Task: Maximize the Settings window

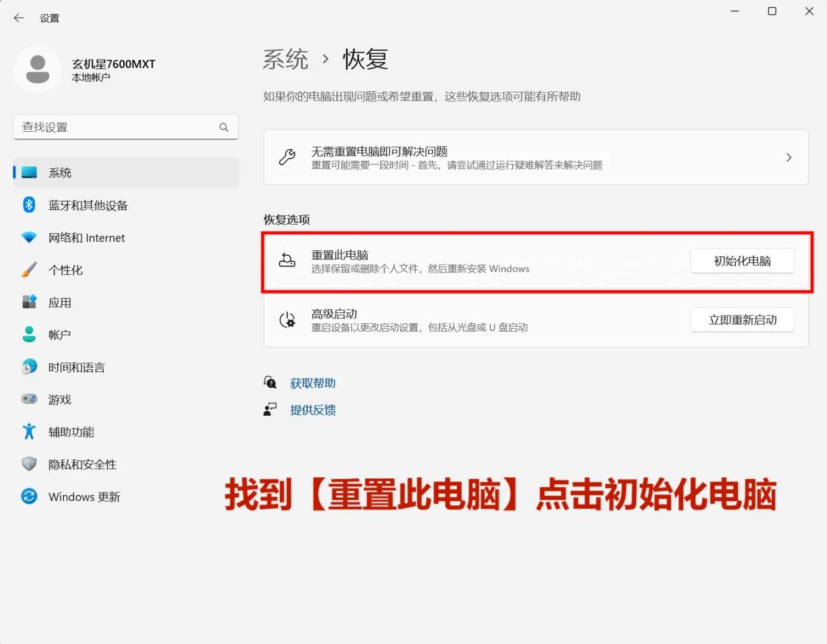Action: point(772,11)
